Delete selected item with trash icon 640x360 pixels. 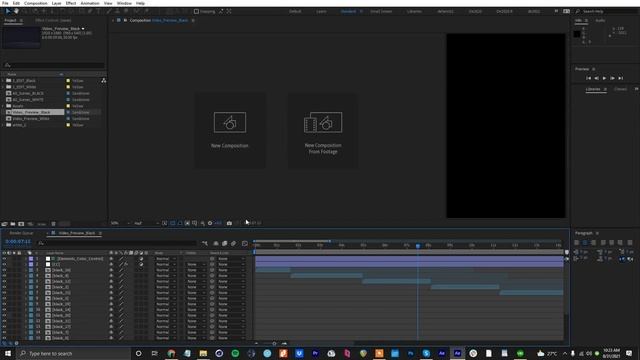coord(53,224)
